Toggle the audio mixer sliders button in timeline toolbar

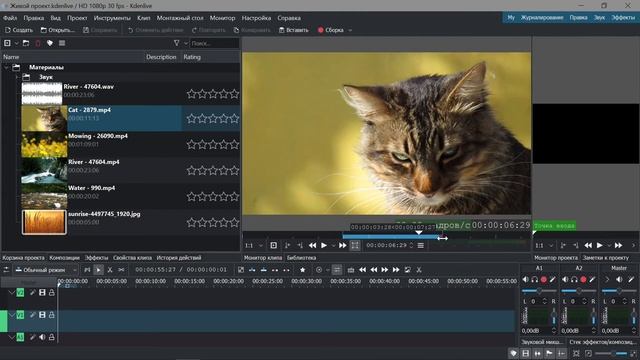tap(337, 270)
